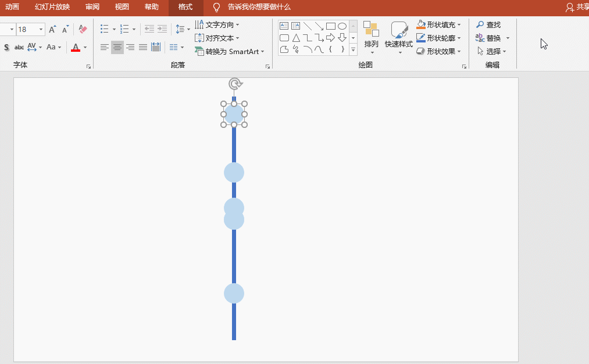Open the 排列 (Arrange) menu
The height and width of the screenshot is (364, 589).
371,38
